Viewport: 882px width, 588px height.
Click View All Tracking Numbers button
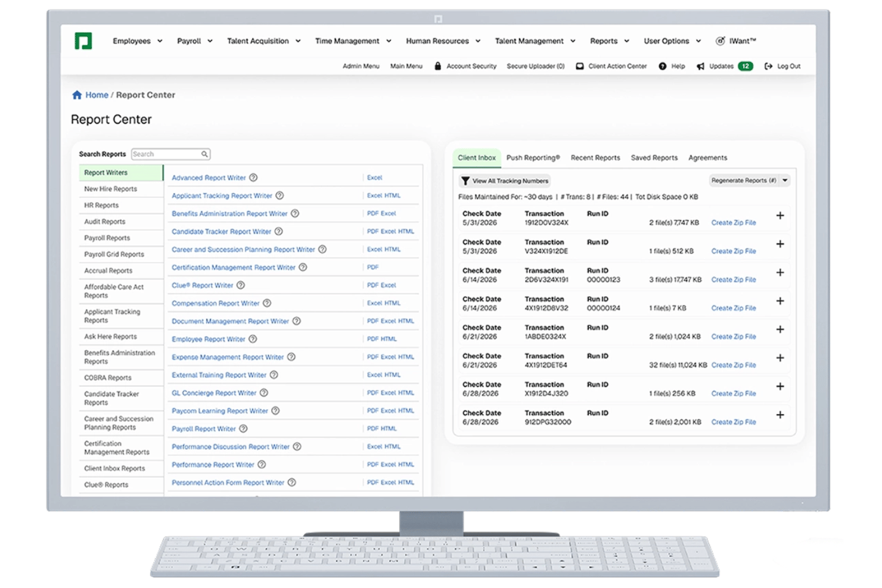(x=505, y=181)
